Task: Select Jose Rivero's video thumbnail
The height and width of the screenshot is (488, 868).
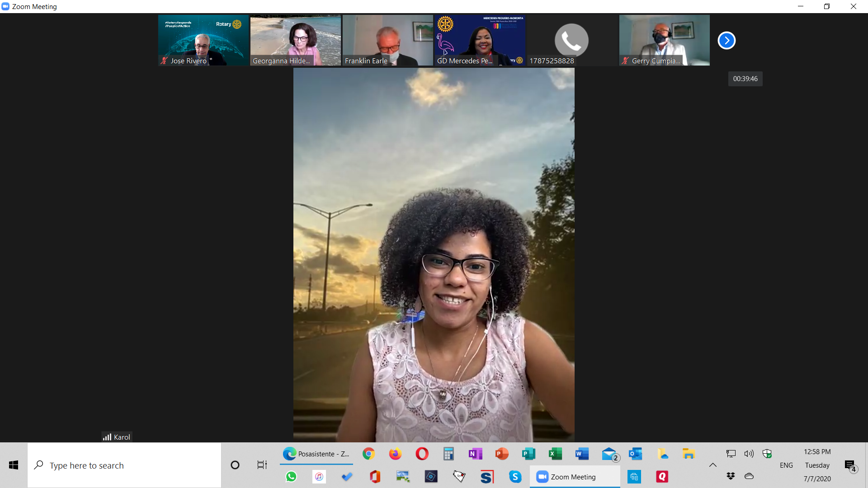Action: click(x=203, y=40)
